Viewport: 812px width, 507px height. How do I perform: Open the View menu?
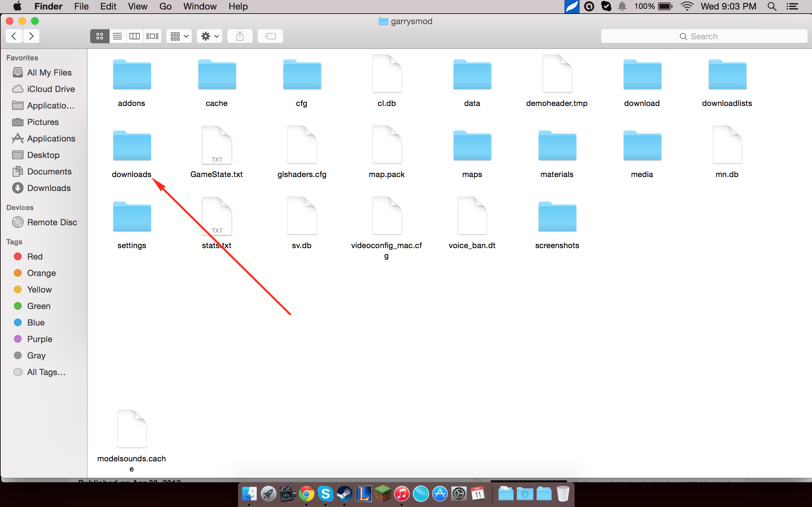pyautogui.click(x=137, y=6)
